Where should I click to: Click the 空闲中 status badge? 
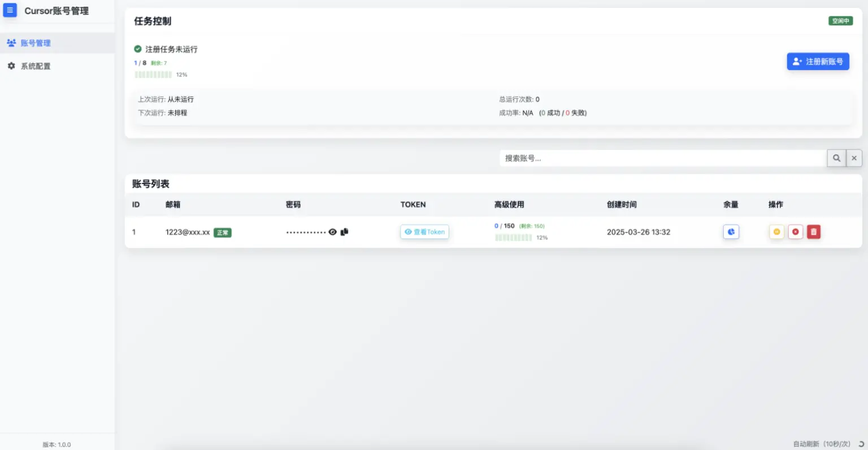point(840,21)
